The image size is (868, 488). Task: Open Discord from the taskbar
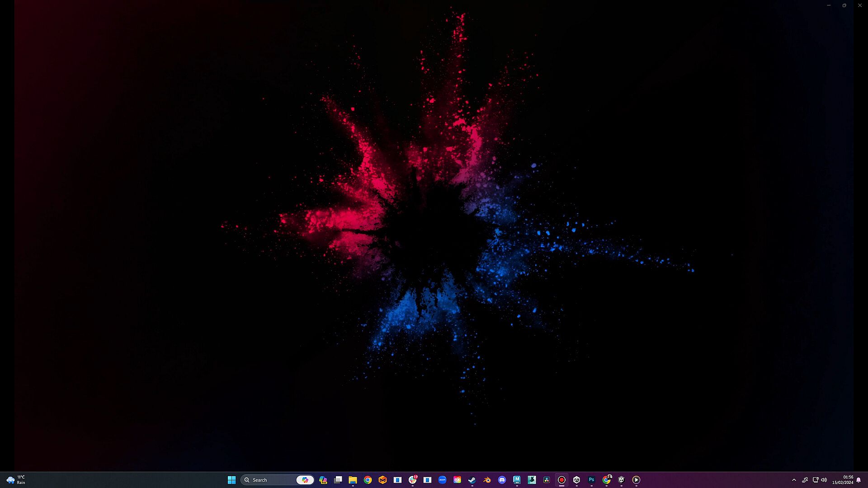click(x=502, y=480)
